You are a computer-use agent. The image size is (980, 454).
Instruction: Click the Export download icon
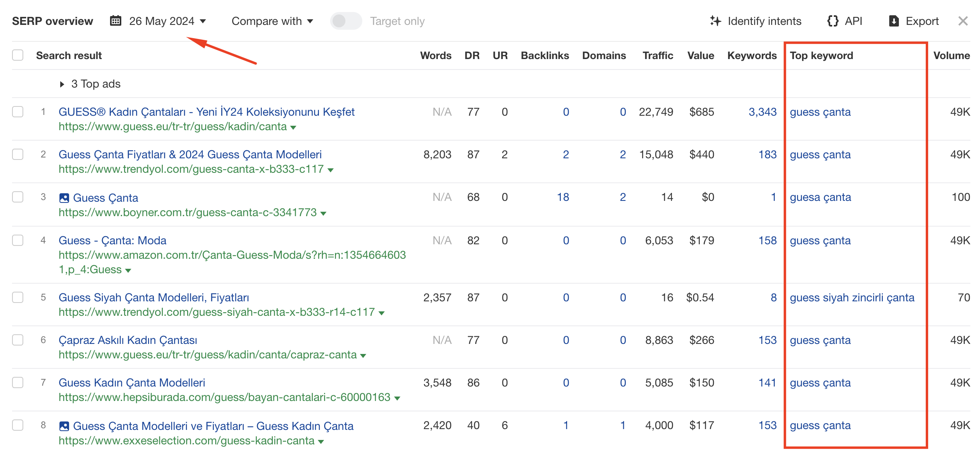click(894, 21)
